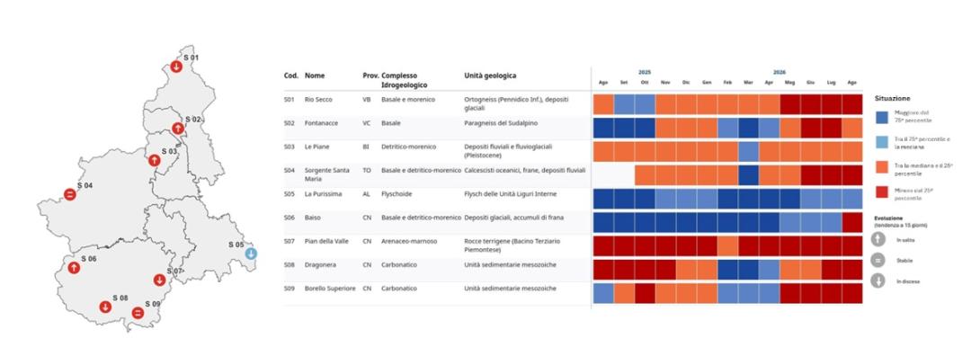The image size is (980, 347).
Task: Click the Borello Superiore station name
Action: pyautogui.click(x=330, y=289)
